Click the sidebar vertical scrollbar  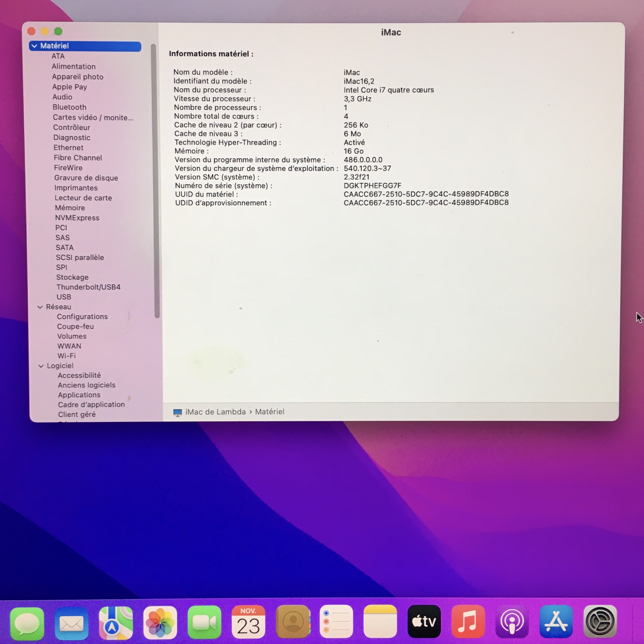(155, 181)
